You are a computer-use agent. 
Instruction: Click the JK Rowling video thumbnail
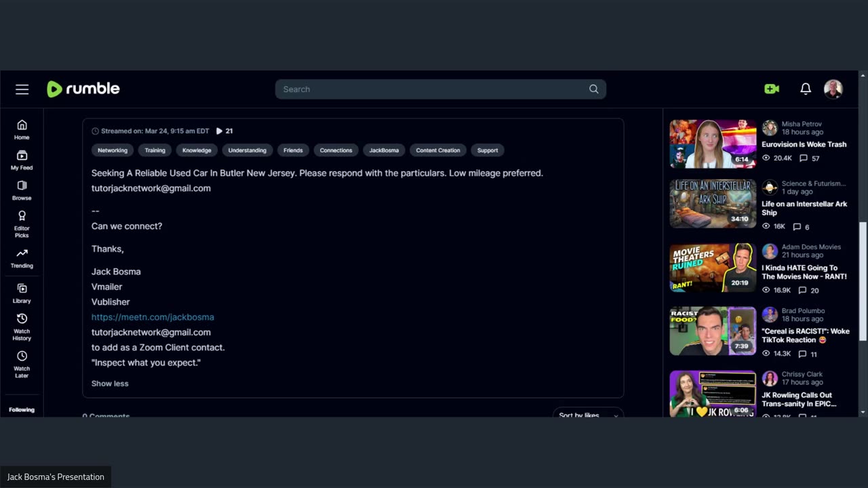713,394
